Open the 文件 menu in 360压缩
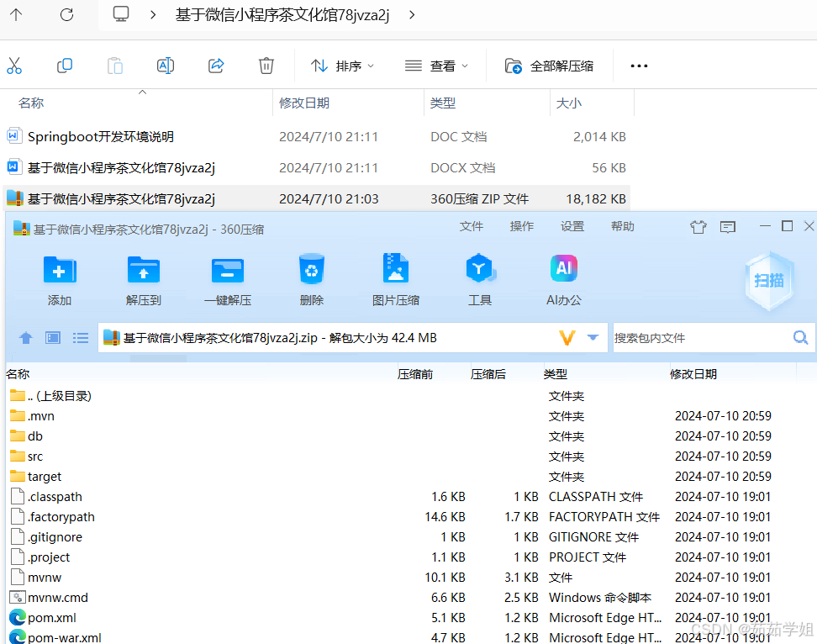This screenshot has width=817, height=644. [x=472, y=226]
